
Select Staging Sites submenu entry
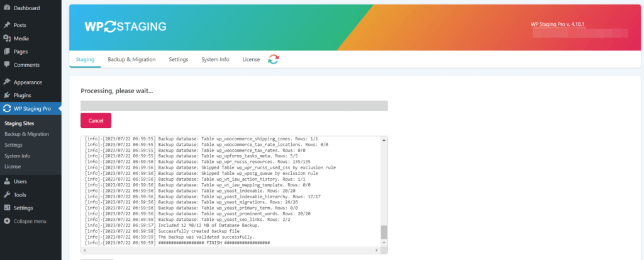[19, 123]
